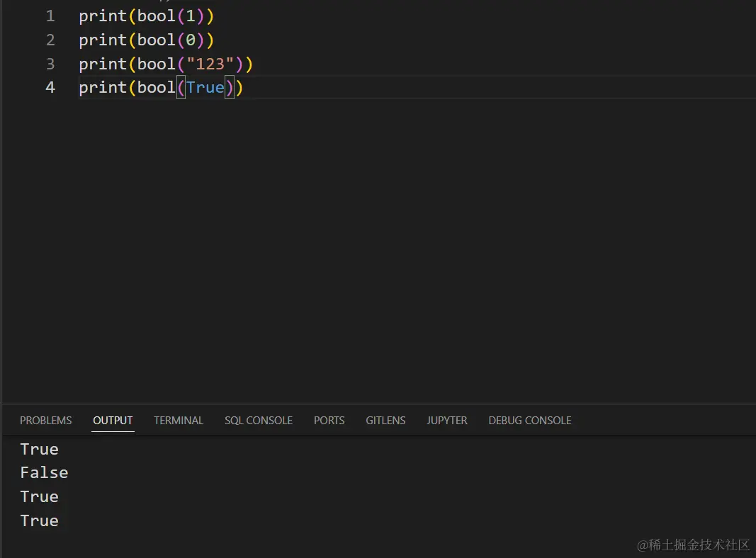Screen dimensions: 756x558
Task: Click the first True output line
Action: point(40,449)
